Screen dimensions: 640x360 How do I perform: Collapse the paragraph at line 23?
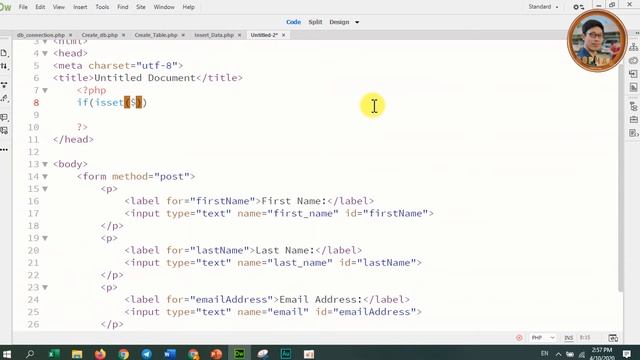tap(45, 287)
